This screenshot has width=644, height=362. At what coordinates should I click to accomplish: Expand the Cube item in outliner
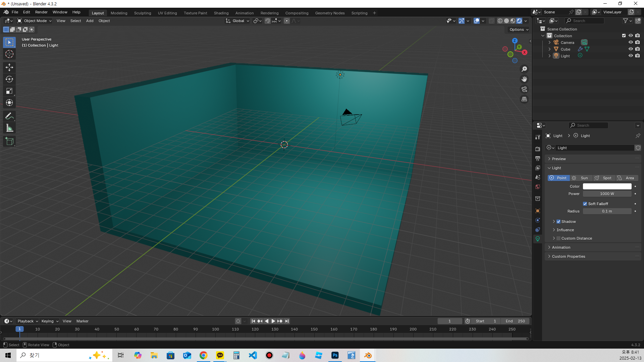point(549,49)
